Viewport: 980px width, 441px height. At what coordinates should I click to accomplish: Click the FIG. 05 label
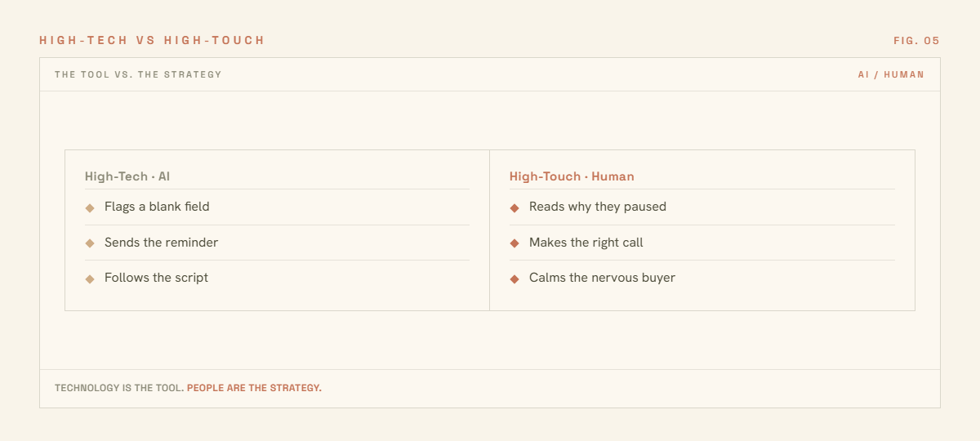[x=917, y=40]
